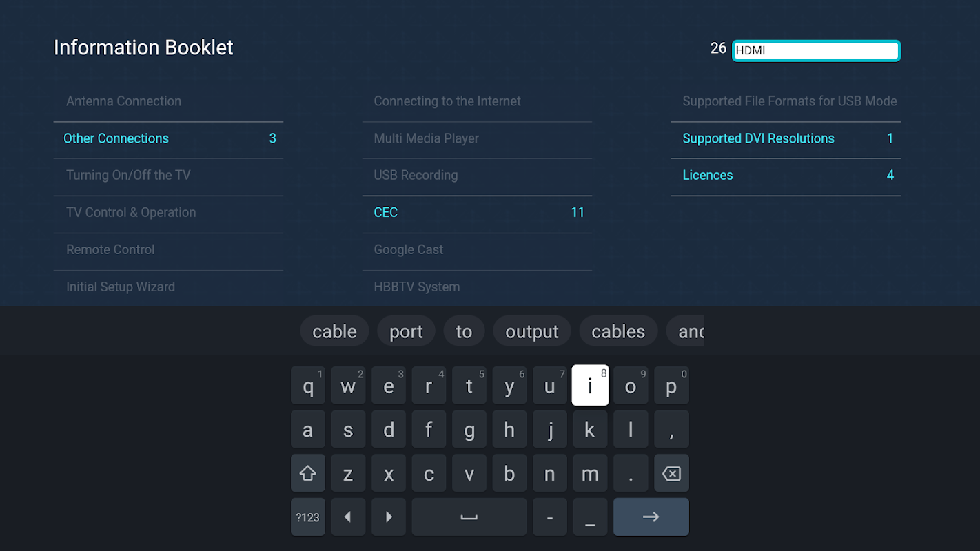Select the Multi Media Player entry

[477, 138]
